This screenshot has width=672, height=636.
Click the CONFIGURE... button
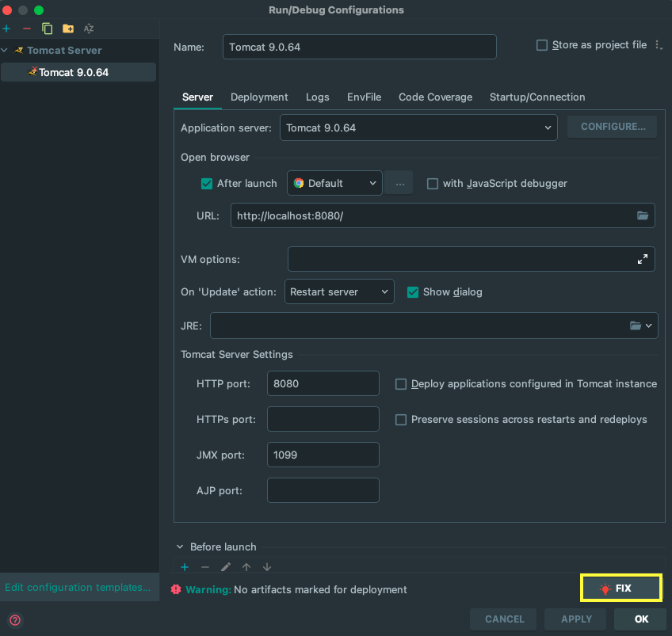(x=613, y=127)
